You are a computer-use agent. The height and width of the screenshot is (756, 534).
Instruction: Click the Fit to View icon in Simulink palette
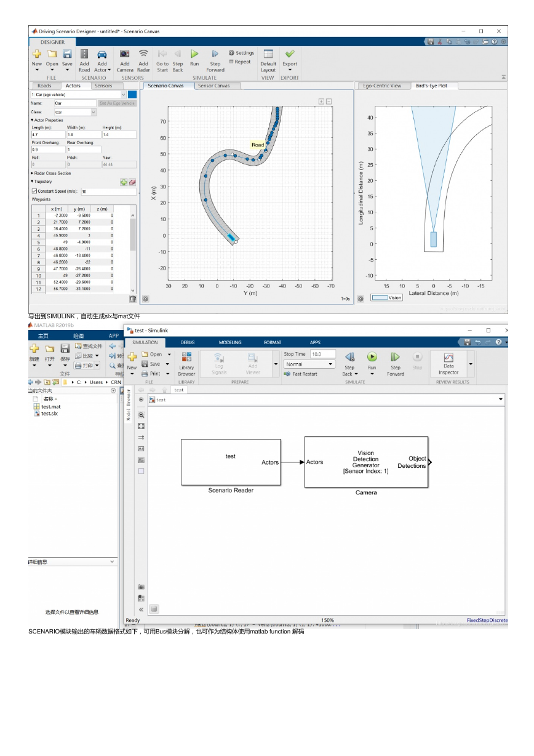tap(141, 426)
